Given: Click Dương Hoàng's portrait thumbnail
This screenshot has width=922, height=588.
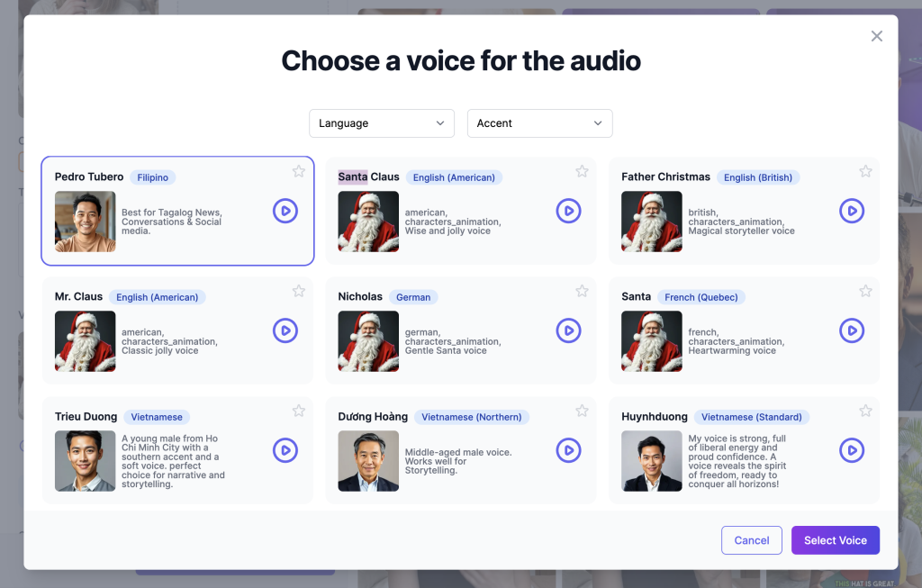Looking at the screenshot, I should point(368,461).
